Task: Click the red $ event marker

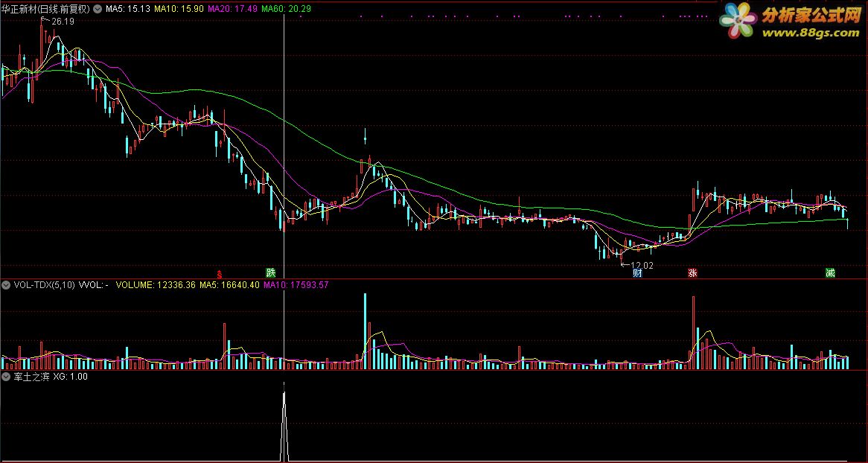Action: click(219, 273)
